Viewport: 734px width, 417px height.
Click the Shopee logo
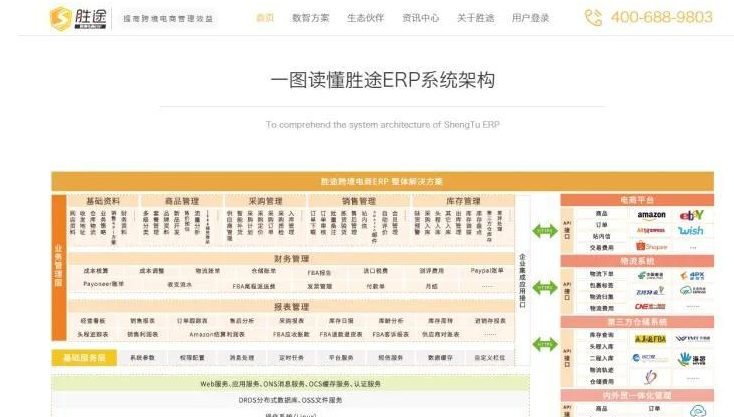pyautogui.click(x=651, y=246)
